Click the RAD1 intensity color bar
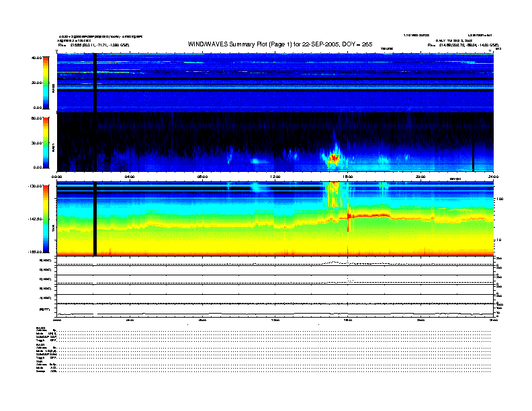Viewport: 532px width, 411px height. point(46,142)
